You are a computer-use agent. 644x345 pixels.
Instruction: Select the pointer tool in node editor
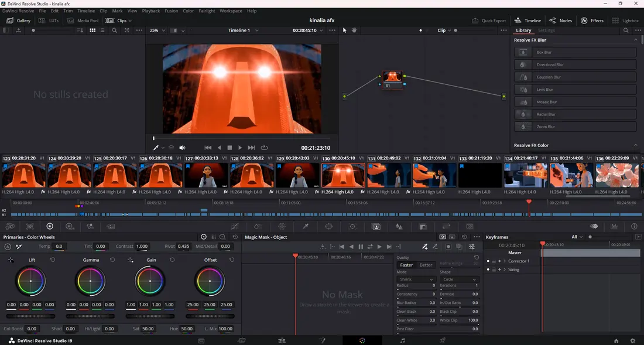coord(345,30)
